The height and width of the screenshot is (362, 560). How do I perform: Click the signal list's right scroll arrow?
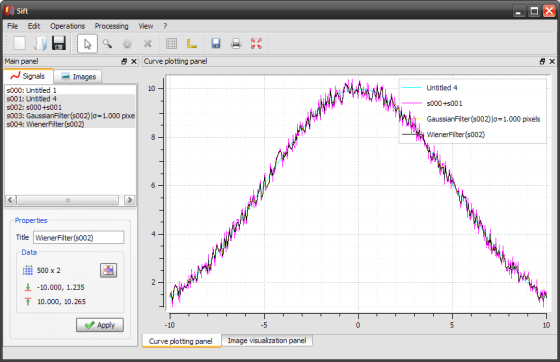130,200
